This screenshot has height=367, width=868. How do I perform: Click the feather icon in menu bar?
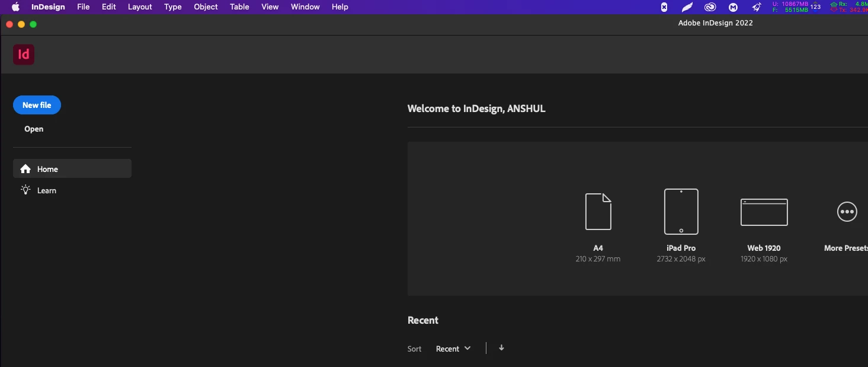tap(687, 7)
